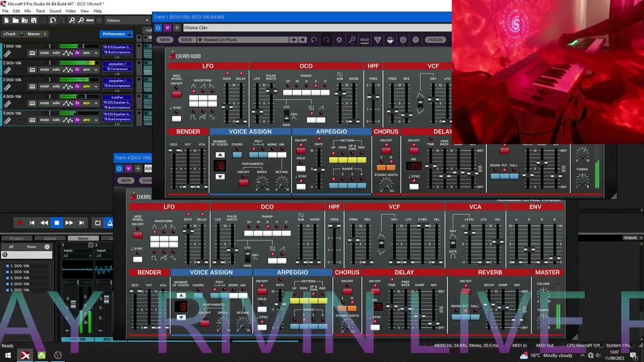The image size is (644, 362).
Task: Click the New Project toolbar icon
Action: 7,20
